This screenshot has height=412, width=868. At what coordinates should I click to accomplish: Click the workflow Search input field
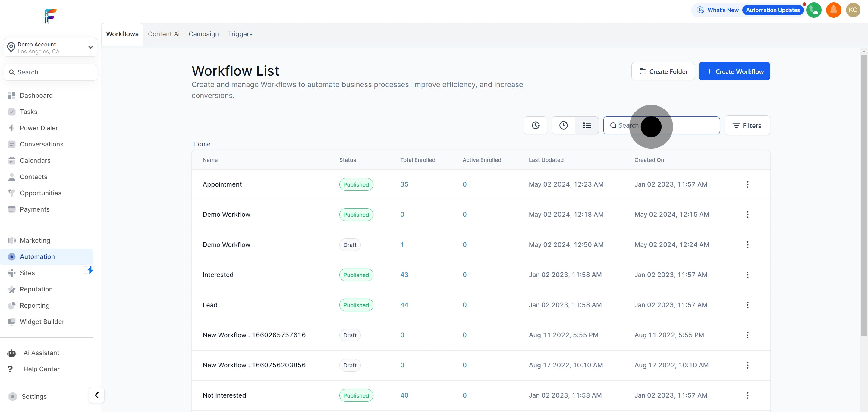pyautogui.click(x=662, y=125)
